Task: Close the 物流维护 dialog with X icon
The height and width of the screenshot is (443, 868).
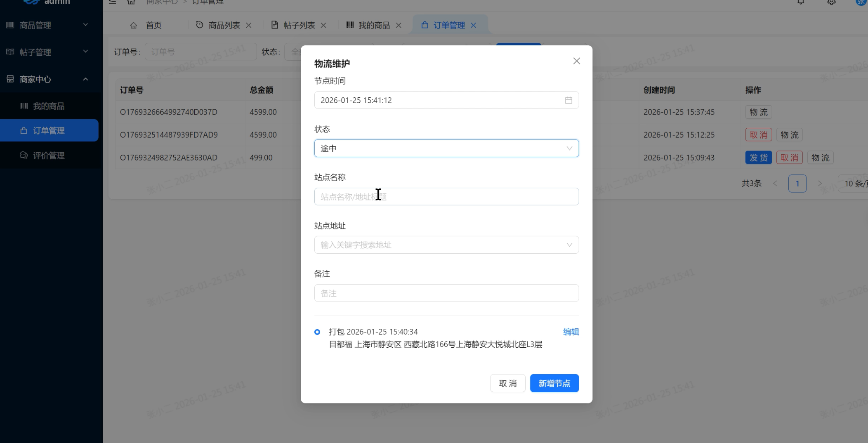Action: [x=576, y=61]
